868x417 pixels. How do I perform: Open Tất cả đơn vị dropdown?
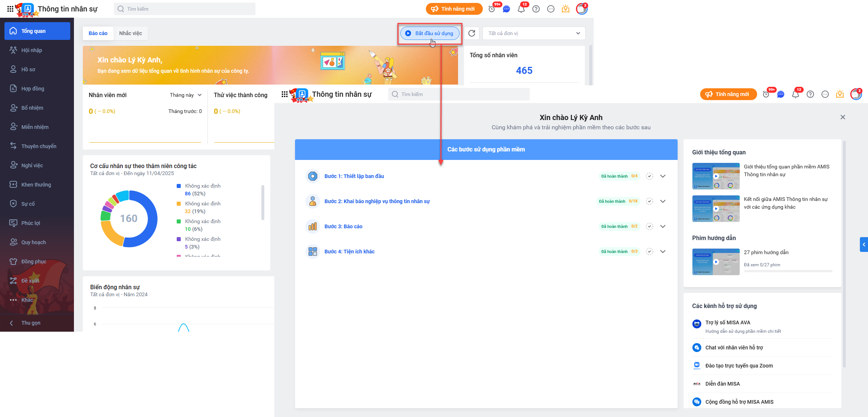534,33
